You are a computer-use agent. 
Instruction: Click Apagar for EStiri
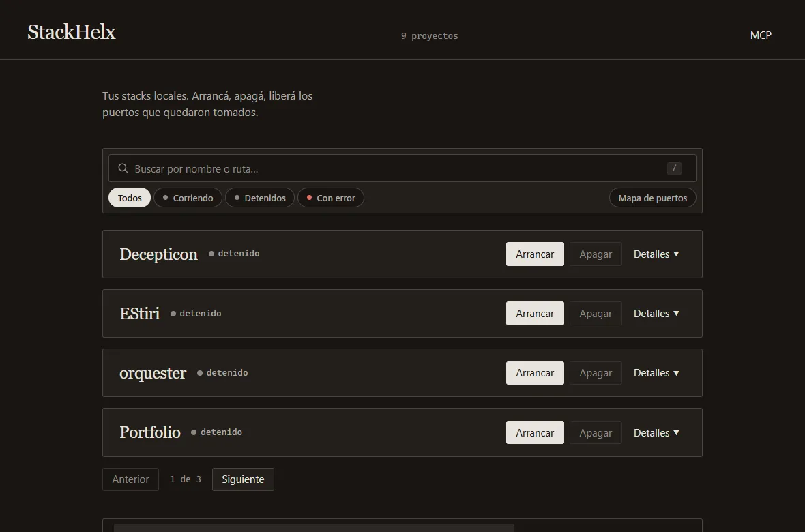pos(596,313)
